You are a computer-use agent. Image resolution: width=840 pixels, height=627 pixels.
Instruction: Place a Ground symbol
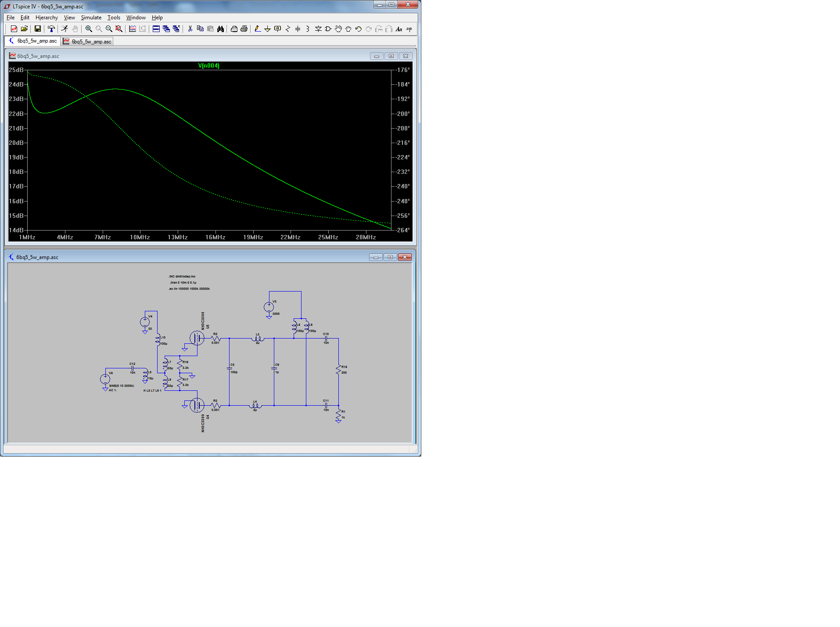[267, 29]
